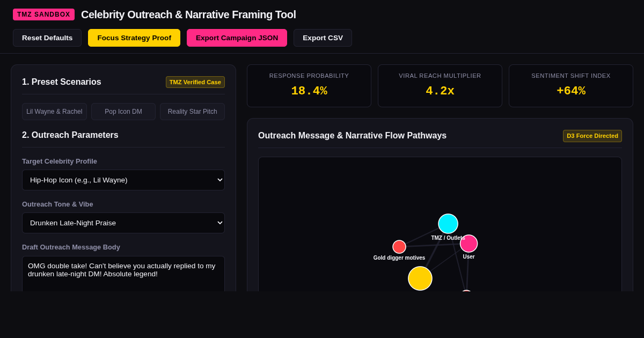Click the D3 Force Directed badge
The image size is (644, 338).
[x=592, y=136]
